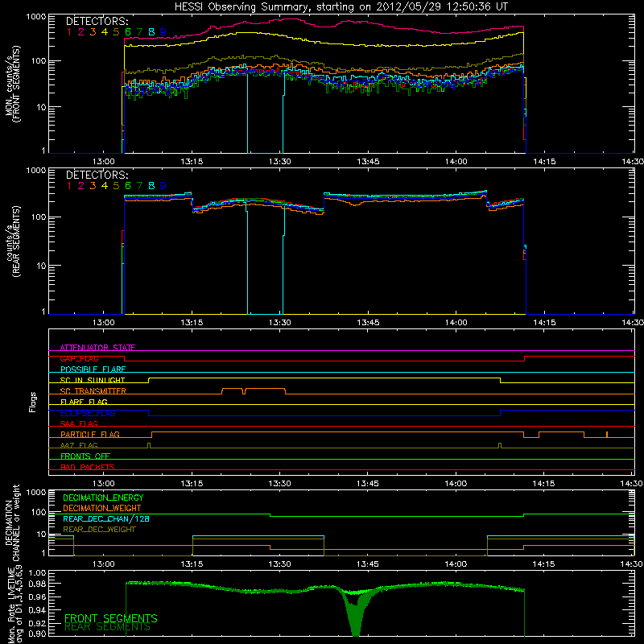Select detector 5 in rear segments legend

point(116,186)
